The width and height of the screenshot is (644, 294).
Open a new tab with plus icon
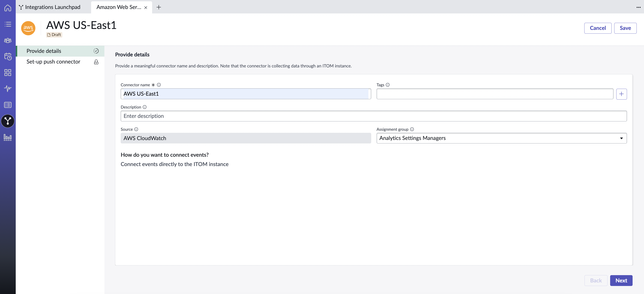[x=159, y=7]
